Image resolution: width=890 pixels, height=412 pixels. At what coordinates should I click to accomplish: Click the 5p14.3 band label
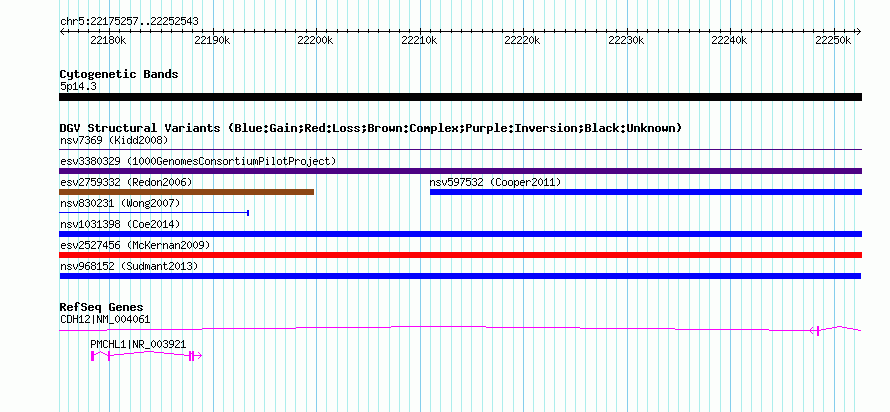coord(78,87)
